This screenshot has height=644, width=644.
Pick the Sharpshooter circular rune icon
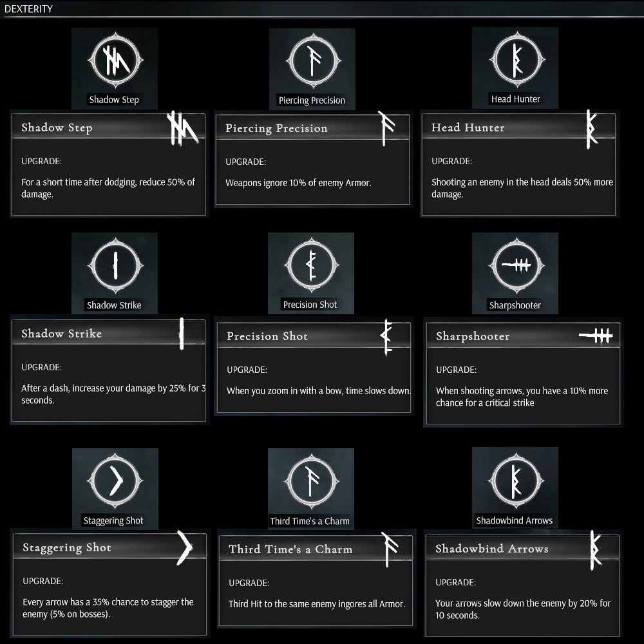tap(515, 265)
